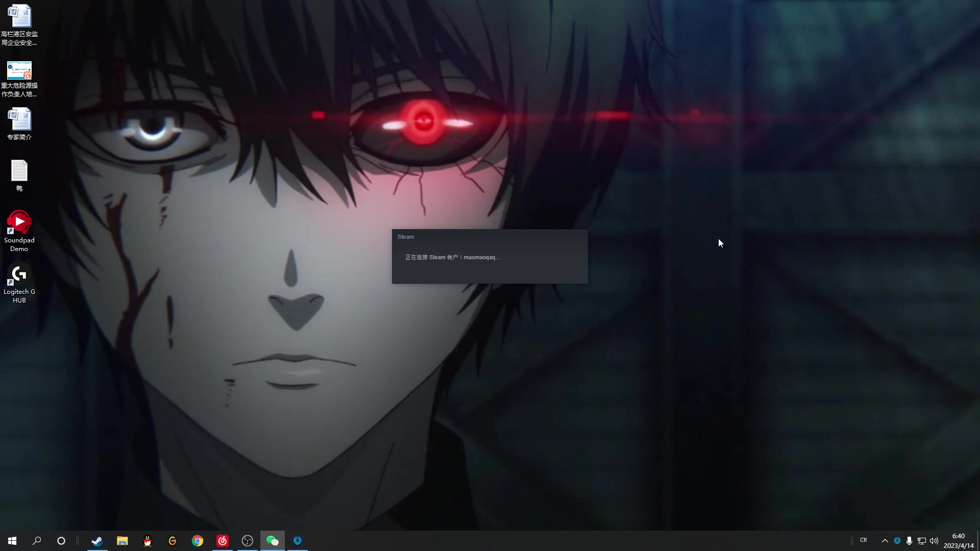Open network status tray icon

922,541
